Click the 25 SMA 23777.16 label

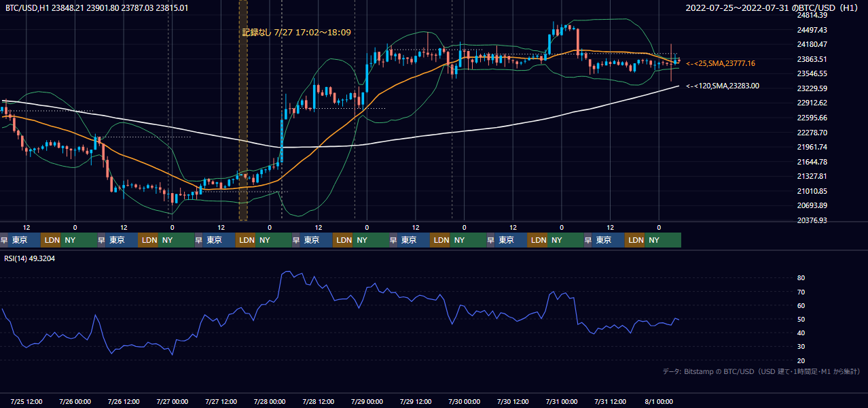[x=721, y=63]
